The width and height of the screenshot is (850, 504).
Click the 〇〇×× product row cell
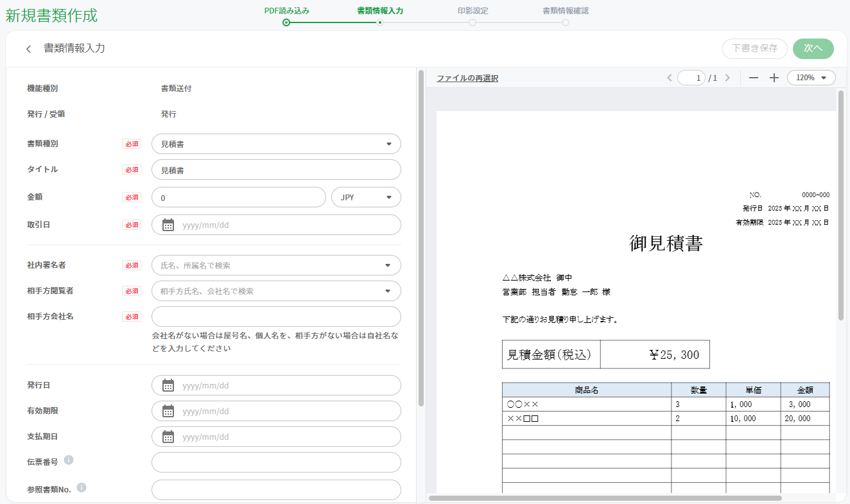[587, 404]
